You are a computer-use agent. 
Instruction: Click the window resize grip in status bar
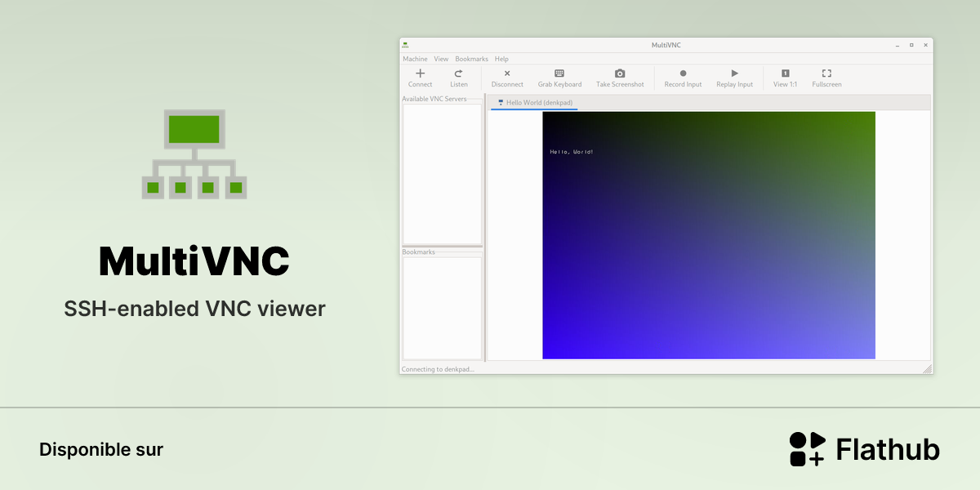[x=927, y=369]
